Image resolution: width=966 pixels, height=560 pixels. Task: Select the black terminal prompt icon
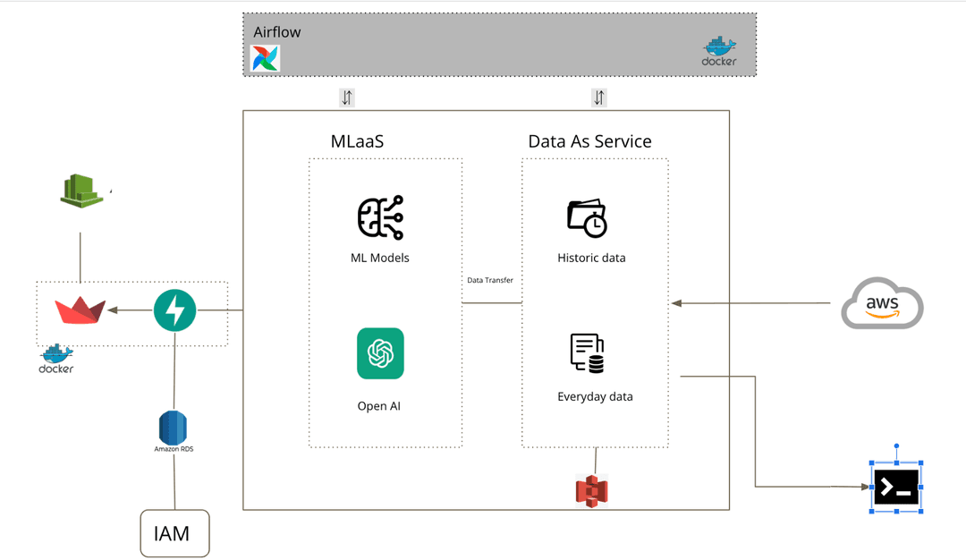click(x=895, y=488)
